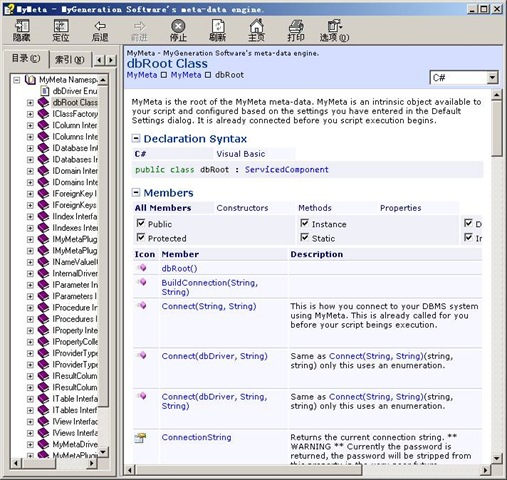
Task: Switch to the 索引 (Index) tab
Action: (x=69, y=60)
